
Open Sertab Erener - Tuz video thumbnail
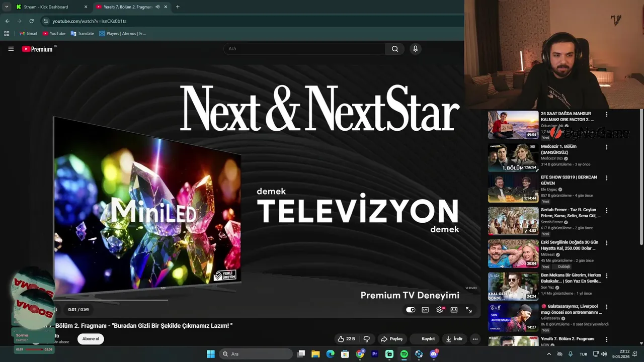point(513,221)
